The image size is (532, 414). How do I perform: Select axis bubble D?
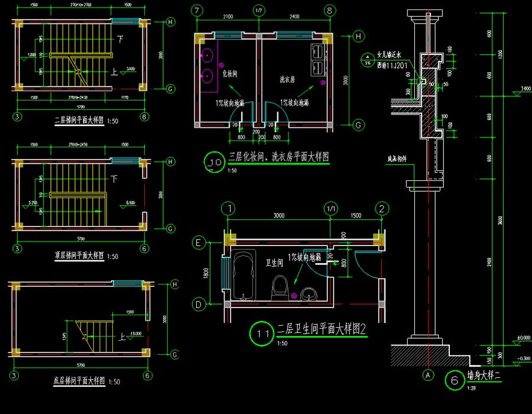click(199, 304)
